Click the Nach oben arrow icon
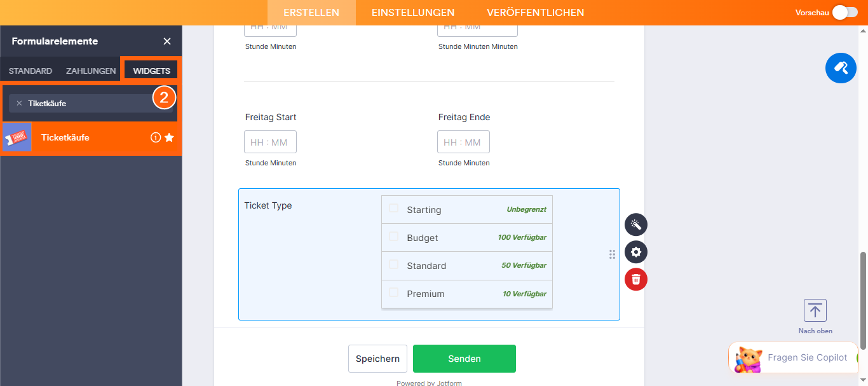The width and height of the screenshot is (868, 386). coord(815,310)
